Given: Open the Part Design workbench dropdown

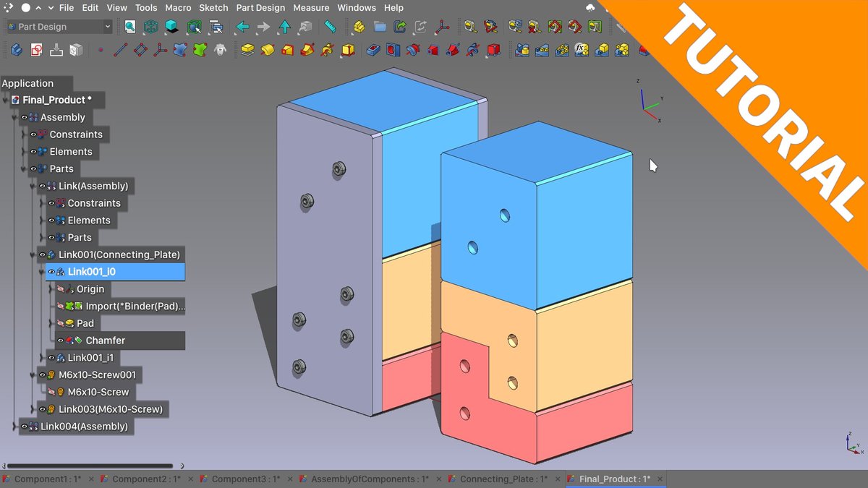Looking at the screenshot, I should [59, 27].
